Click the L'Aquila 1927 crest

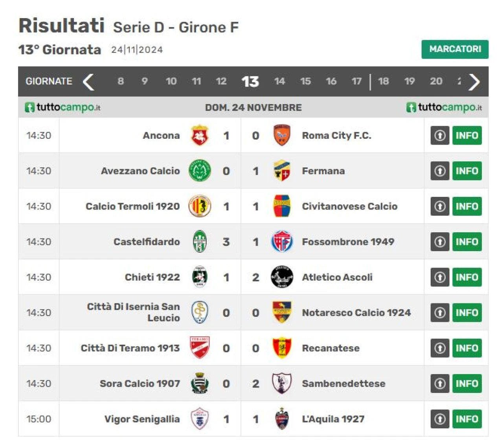pos(282,419)
